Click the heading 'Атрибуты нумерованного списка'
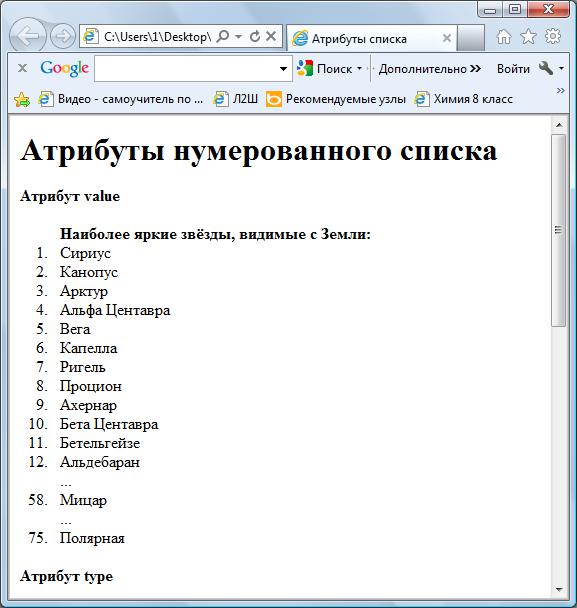Viewport: 577px width, 608px height. click(x=259, y=151)
